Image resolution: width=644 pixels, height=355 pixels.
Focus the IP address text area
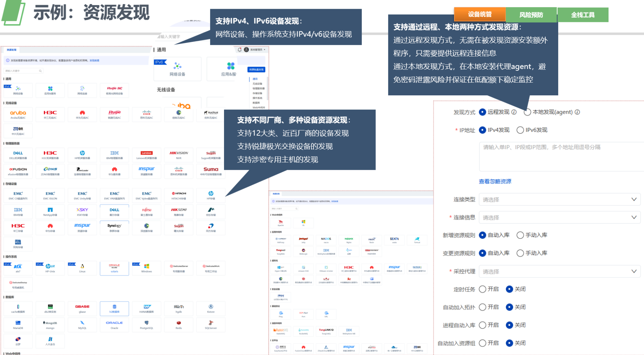(562, 157)
